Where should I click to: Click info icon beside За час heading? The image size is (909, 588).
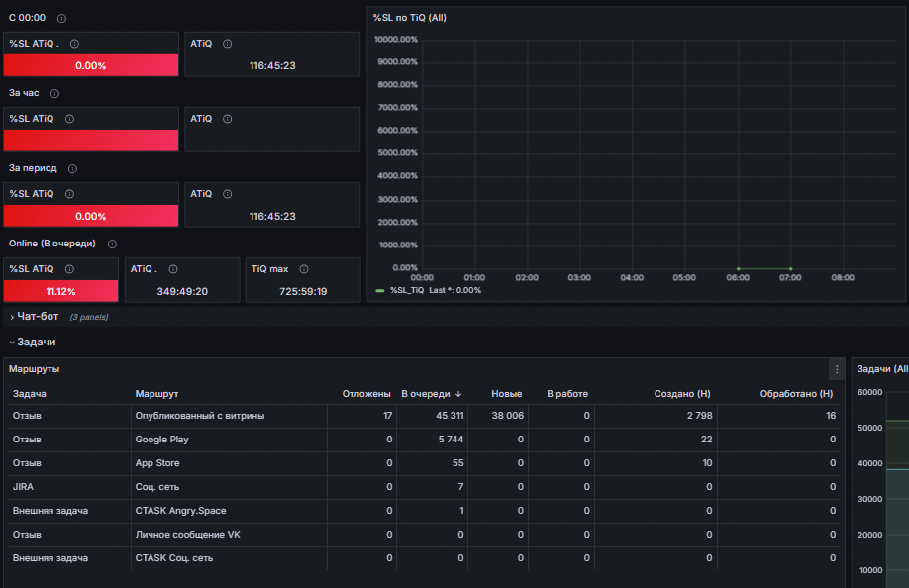point(54,94)
